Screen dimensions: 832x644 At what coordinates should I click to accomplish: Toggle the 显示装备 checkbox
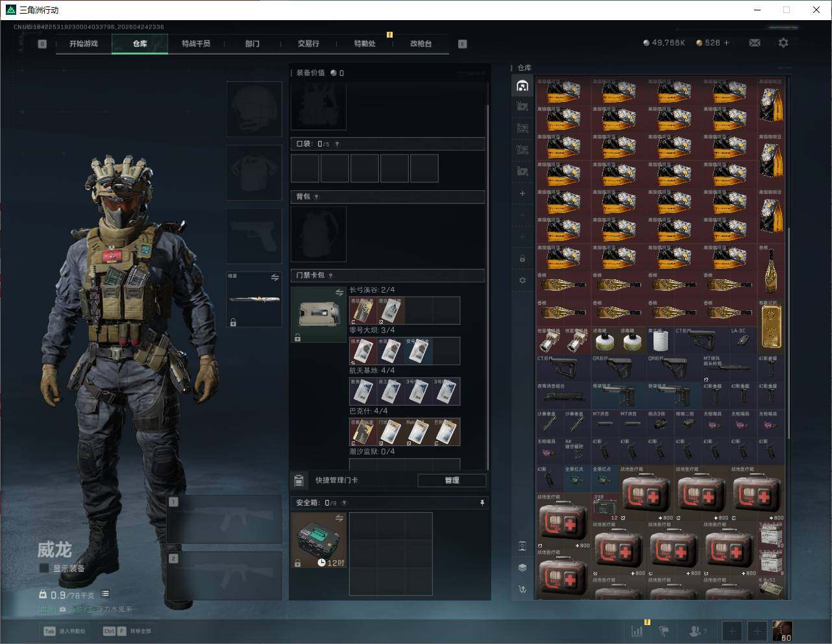pyautogui.click(x=44, y=568)
